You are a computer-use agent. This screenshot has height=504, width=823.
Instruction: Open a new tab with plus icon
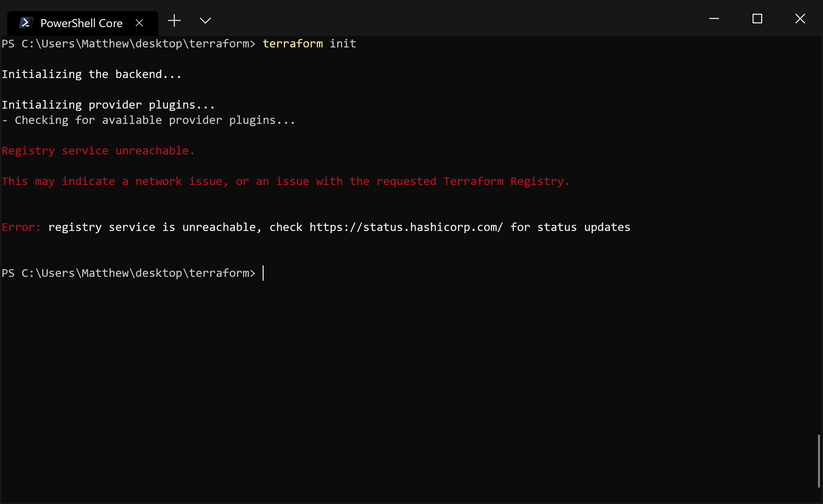(x=174, y=21)
